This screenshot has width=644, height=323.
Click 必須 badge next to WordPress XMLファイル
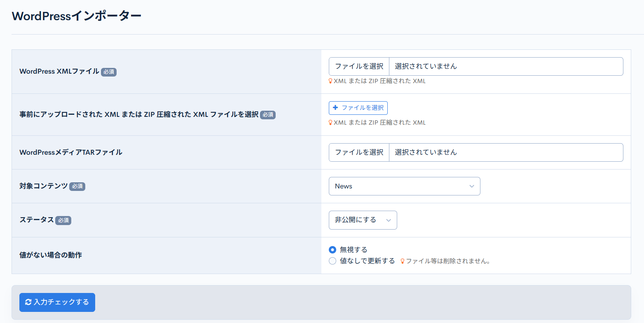[108, 72]
